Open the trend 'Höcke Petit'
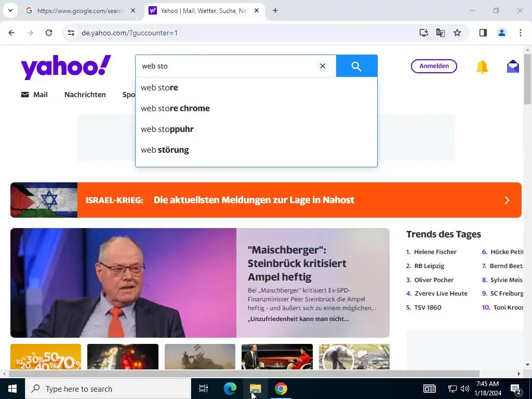 pos(507,252)
